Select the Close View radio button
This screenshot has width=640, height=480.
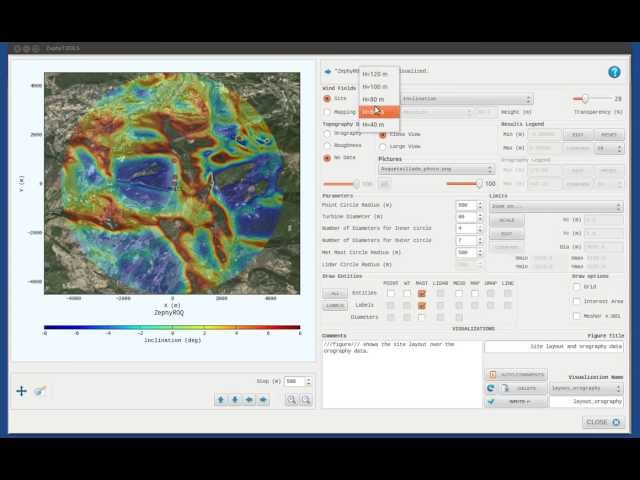pyautogui.click(x=382, y=134)
